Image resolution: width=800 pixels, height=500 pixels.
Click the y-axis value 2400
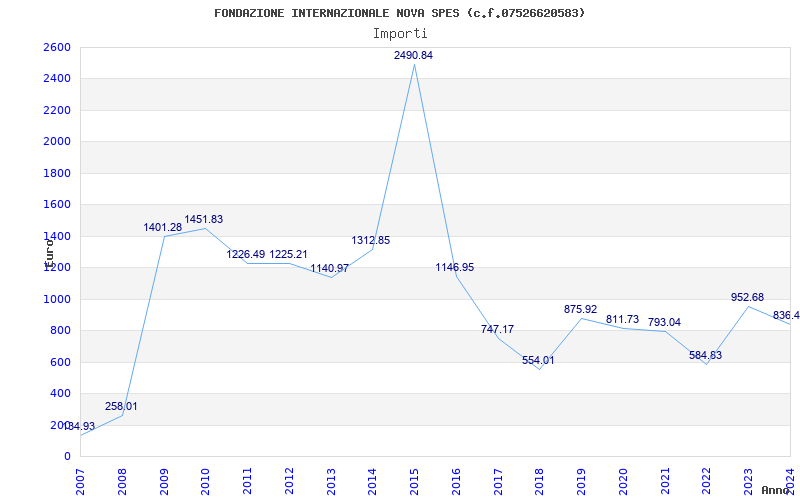click(57, 79)
